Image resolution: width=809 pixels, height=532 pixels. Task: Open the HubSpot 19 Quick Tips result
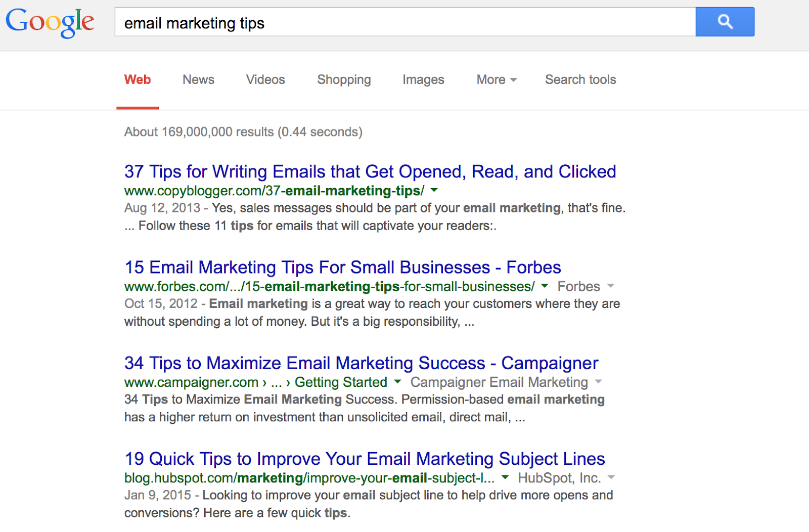(365, 459)
